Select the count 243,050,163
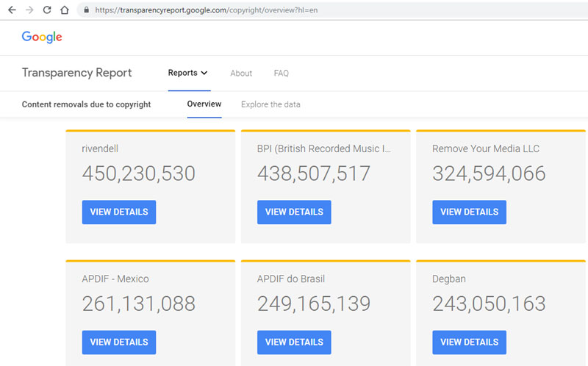Viewport: 588px width, 366px height. point(489,304)
